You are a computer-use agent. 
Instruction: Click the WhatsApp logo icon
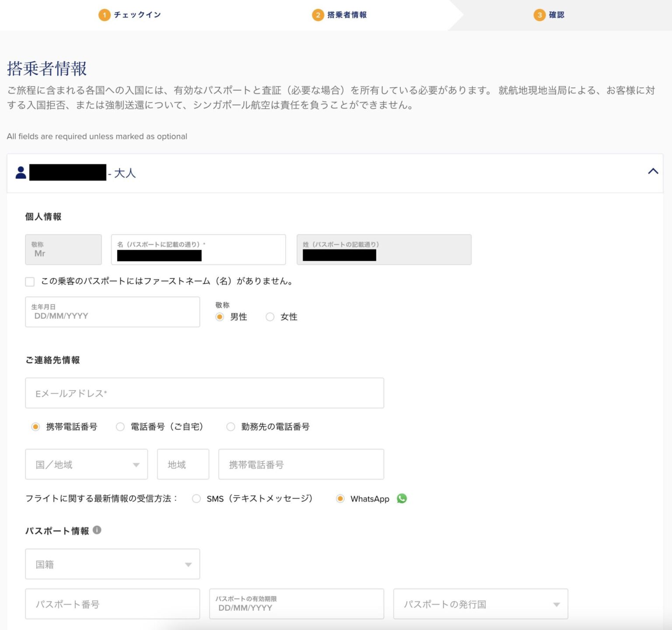(402, 499)
